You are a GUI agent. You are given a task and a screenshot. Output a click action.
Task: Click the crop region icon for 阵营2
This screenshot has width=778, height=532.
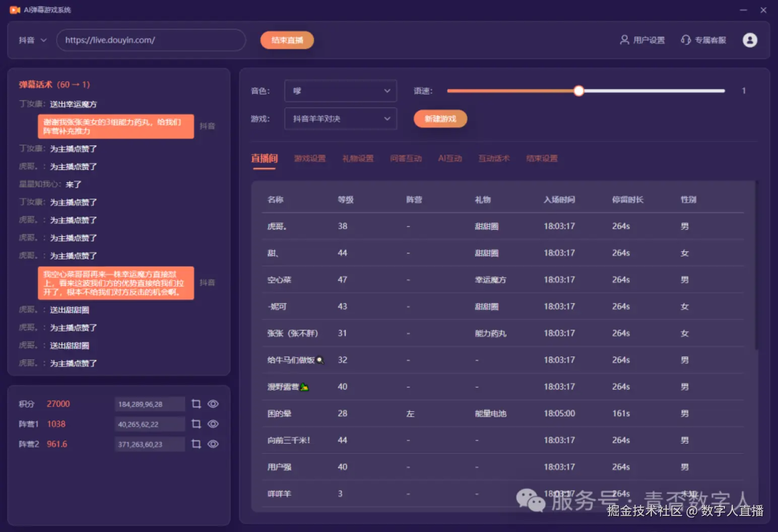tap(197, 444)
